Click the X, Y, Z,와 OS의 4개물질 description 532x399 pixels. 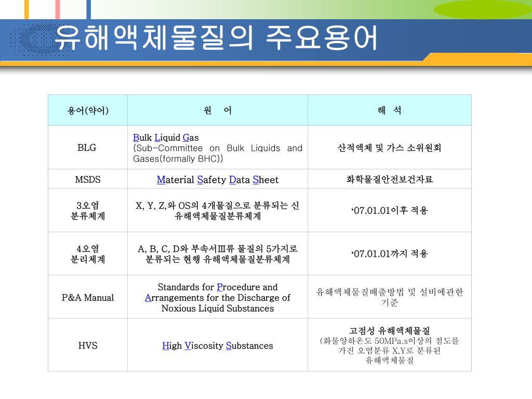(218, 210)
